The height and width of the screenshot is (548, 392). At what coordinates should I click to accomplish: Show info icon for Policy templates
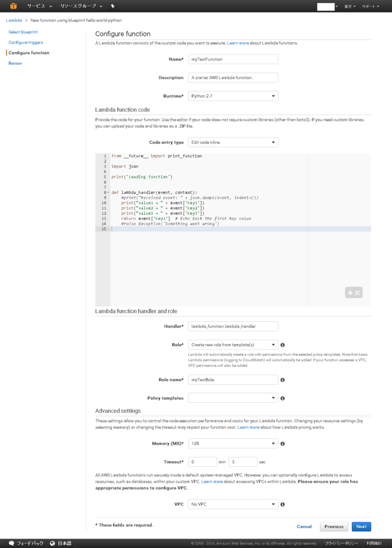point(282,398)
